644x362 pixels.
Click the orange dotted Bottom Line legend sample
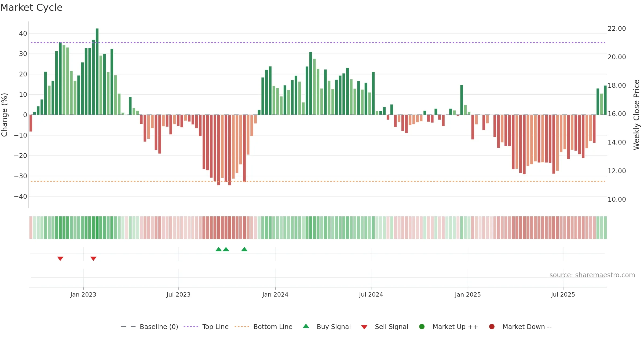point(242,327)
